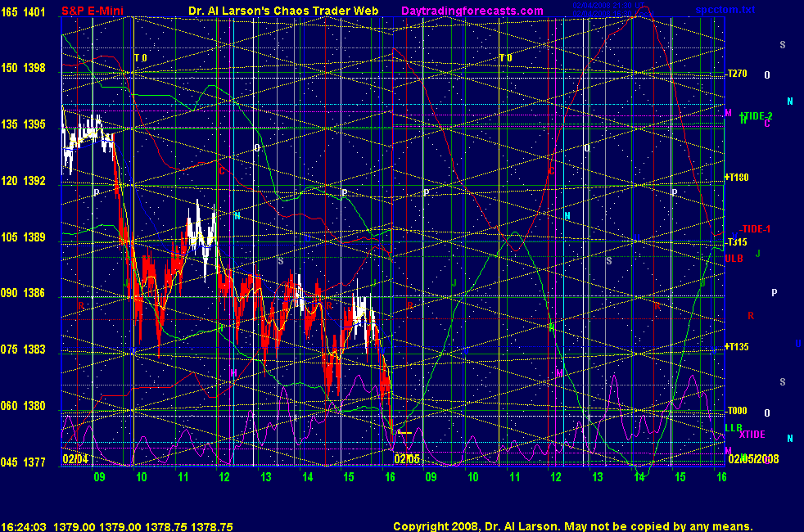The width and height of the screenshot is (804, 532).
Task: Select the red "ULB" label
Action: pyautogui.click(x=734, y=259)
